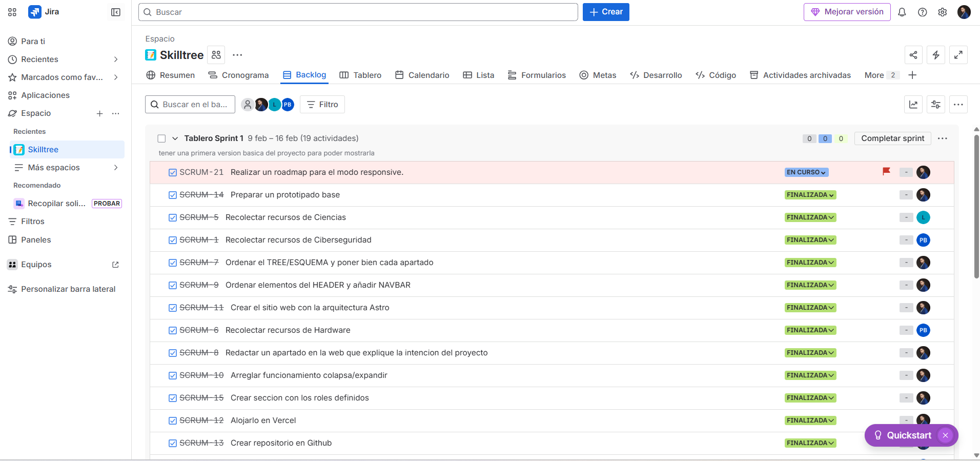Switch to the Cronograma tab
Viewport: 980px width, 461px height.
(238, 75)
